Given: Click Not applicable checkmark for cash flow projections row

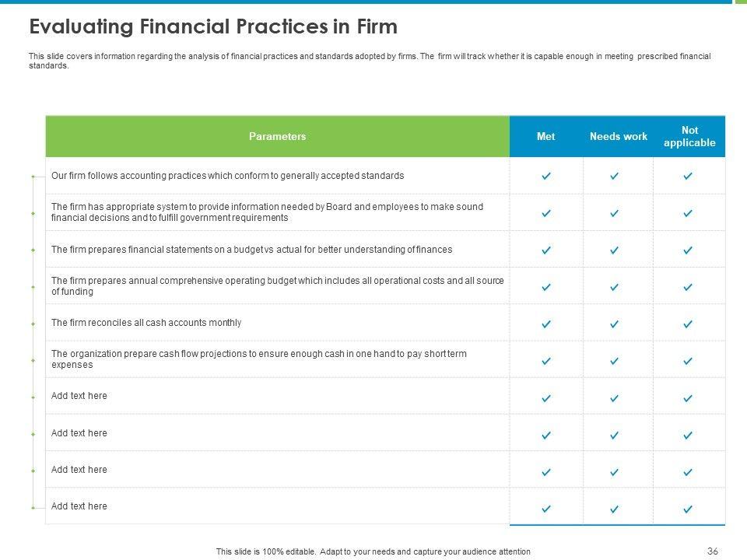Looking at the screenshot, I should (x=688, y=361).
